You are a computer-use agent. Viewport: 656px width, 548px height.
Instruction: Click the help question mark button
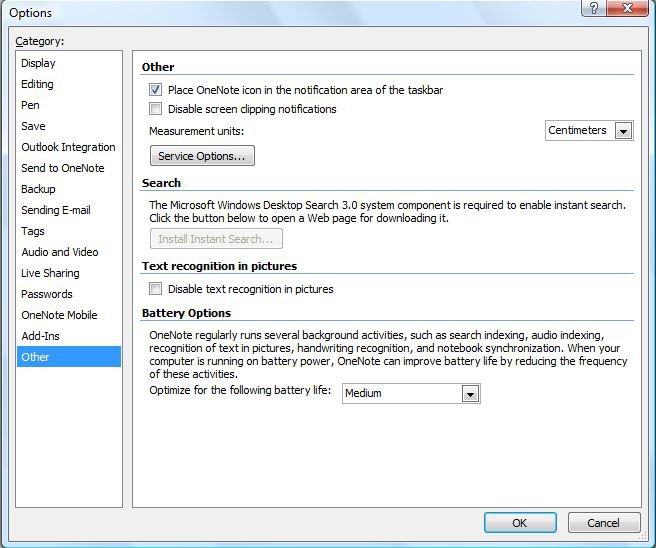594,8
